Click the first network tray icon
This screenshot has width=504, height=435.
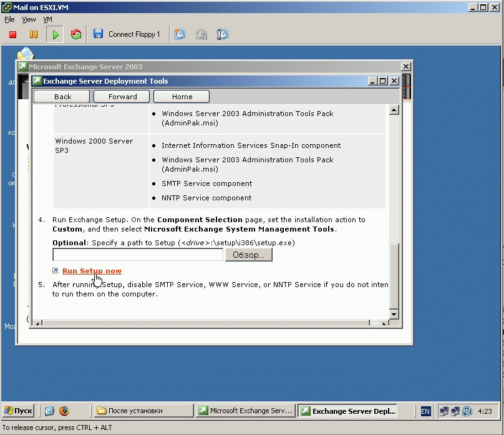[444, 411]
